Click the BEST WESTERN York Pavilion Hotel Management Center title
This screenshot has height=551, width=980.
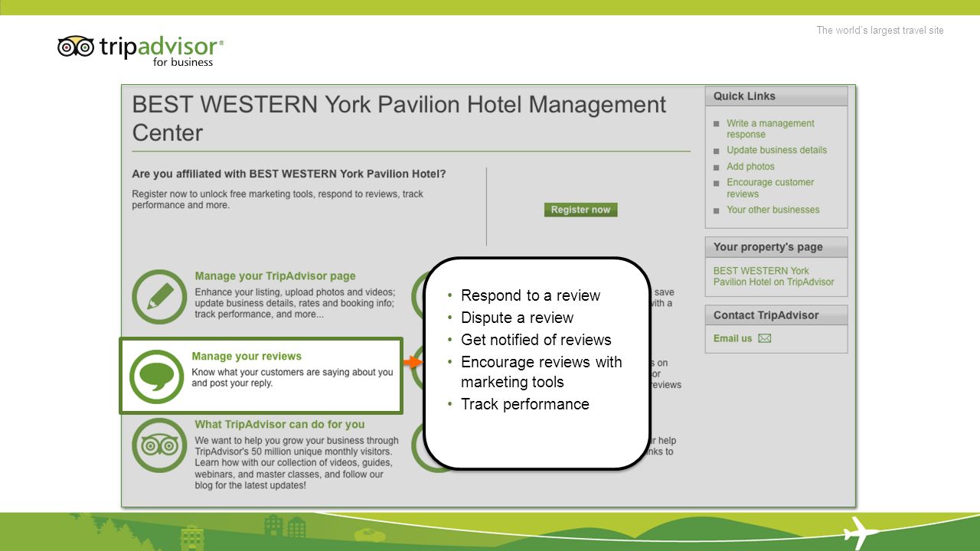pyautogui.click(x=399, y=118)
